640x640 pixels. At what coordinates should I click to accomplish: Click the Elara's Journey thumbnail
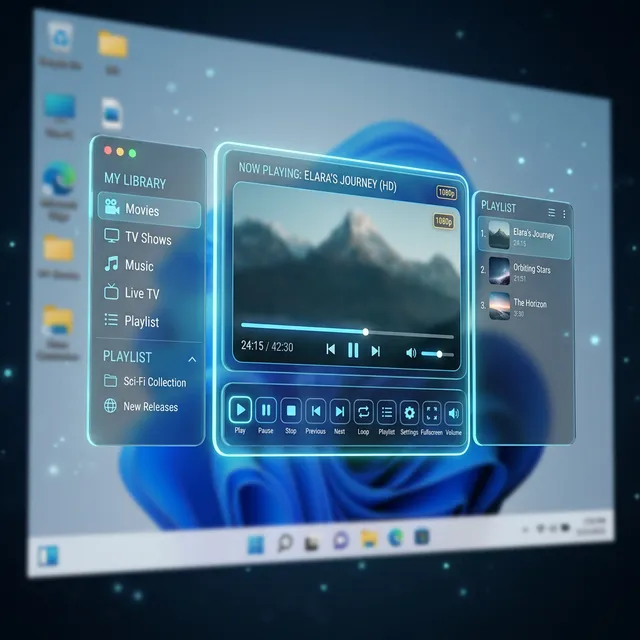tap(499, 235)
